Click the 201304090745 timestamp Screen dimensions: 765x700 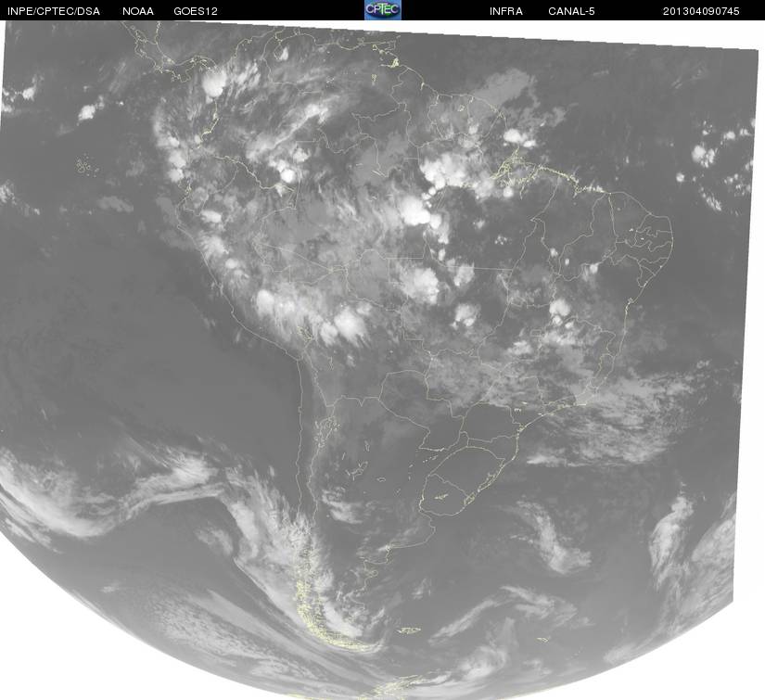[701, 11]
